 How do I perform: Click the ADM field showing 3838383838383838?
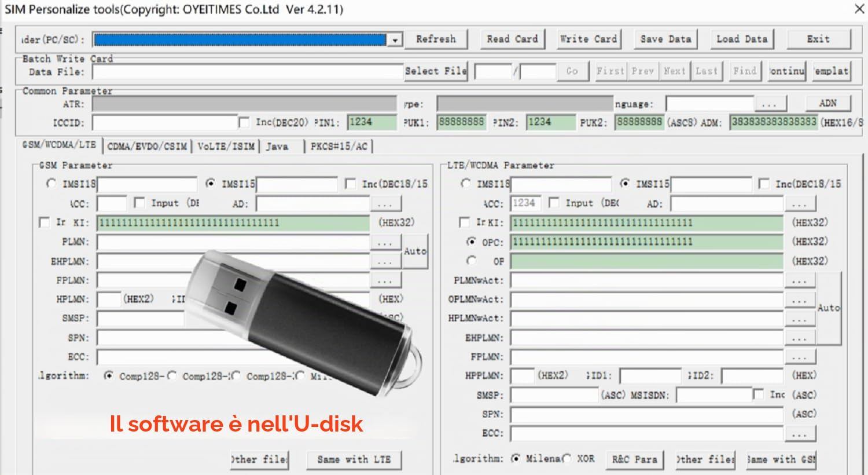(x=774, y=122)
